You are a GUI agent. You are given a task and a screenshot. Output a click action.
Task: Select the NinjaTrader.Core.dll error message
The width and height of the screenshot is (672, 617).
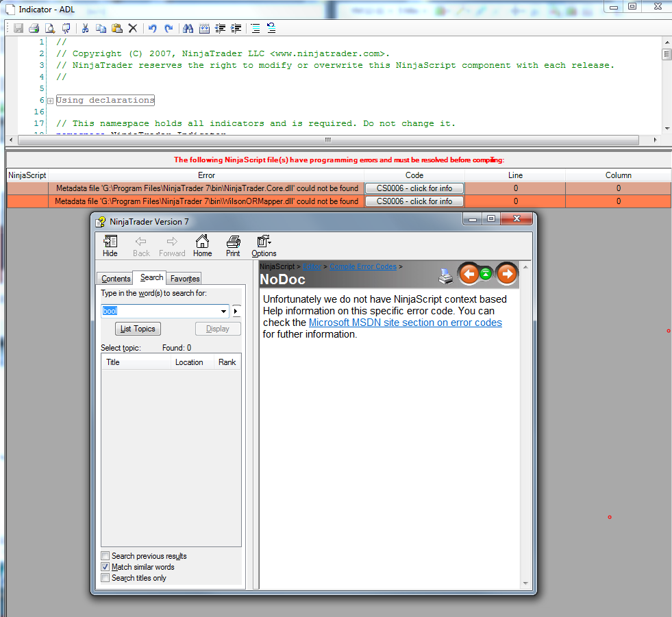coord(207,188)
